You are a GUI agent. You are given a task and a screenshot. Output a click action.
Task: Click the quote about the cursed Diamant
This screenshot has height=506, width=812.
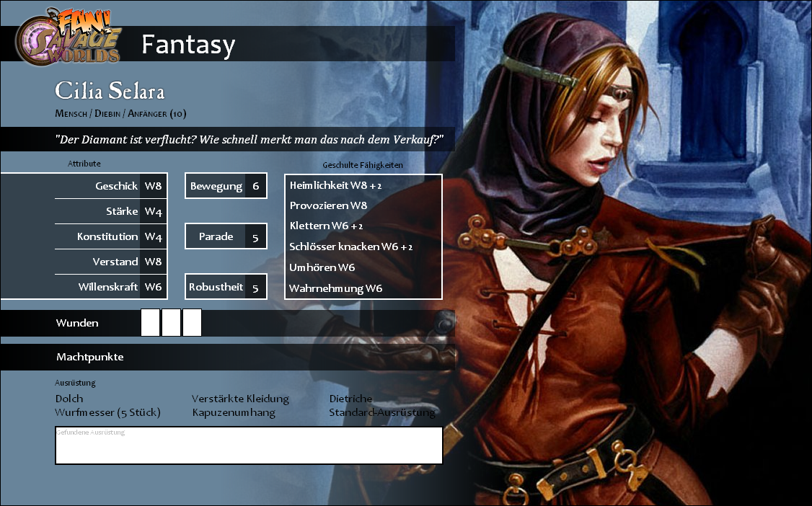point(249,139)
